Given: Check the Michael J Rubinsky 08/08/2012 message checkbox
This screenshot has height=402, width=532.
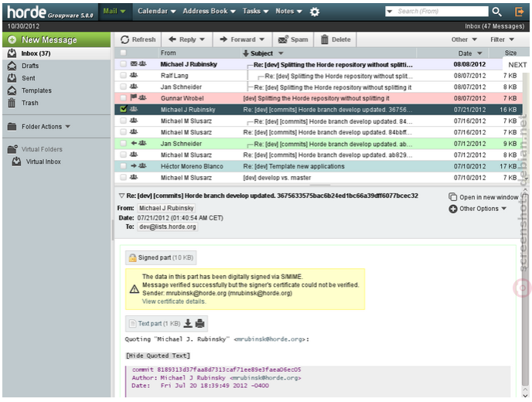Looking at the screenshot, I should click(123, 63).
